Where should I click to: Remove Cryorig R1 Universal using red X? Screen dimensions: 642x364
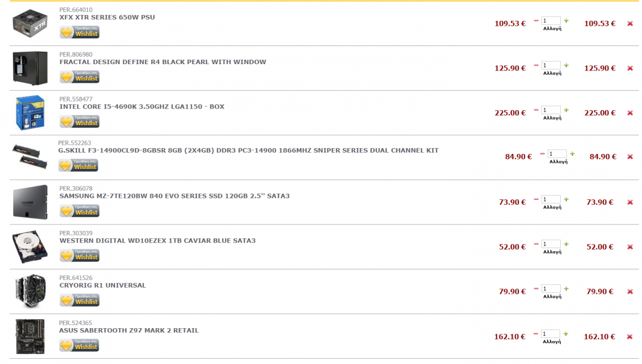pos(630,291)
